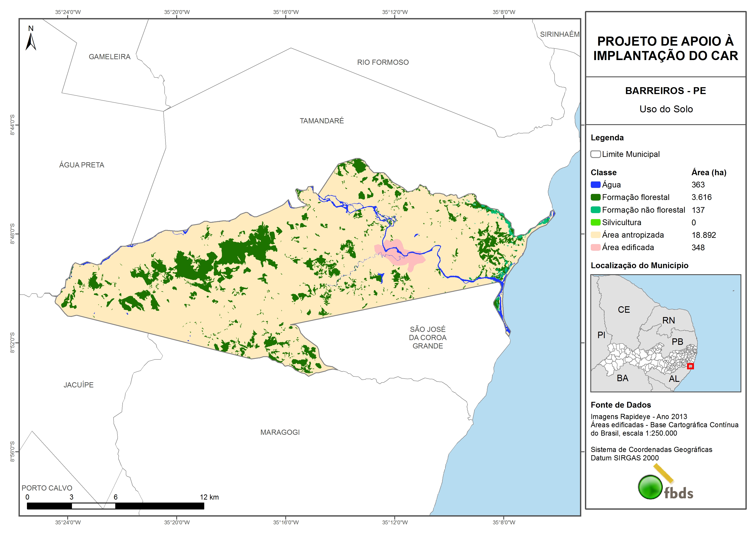Click the beige Área antropizada swatch
Viewport: 756px width, 534px height.
click(x=595, y=235)
